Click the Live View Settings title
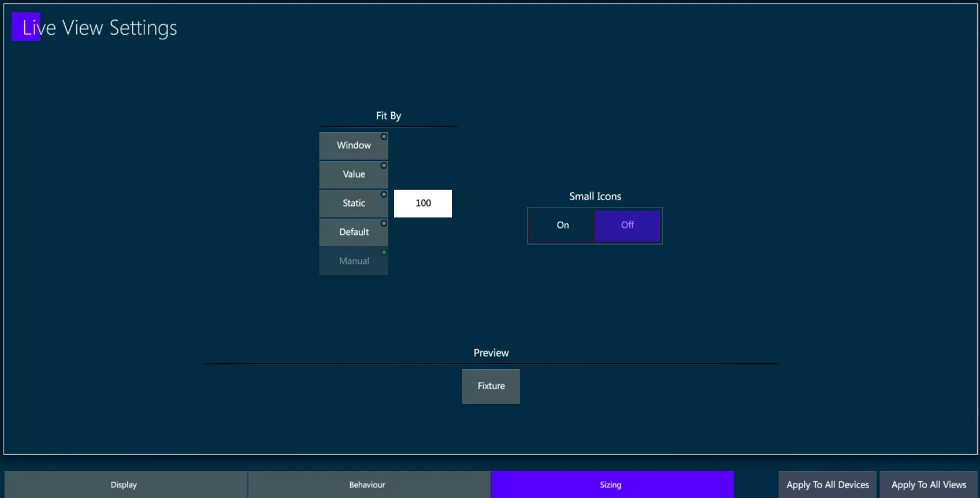This screenshot has height=498, width=980. pos(99,28)
